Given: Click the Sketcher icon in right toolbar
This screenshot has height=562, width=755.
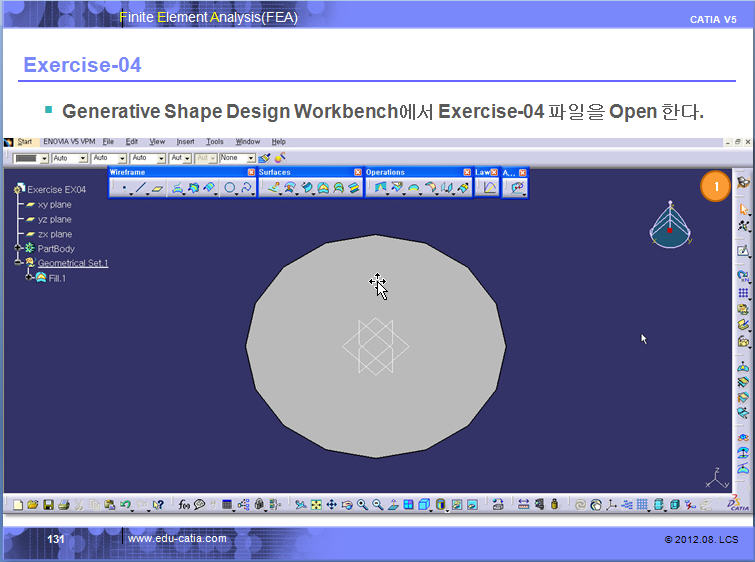Looking at the screenshot, I should click(743, 250).
